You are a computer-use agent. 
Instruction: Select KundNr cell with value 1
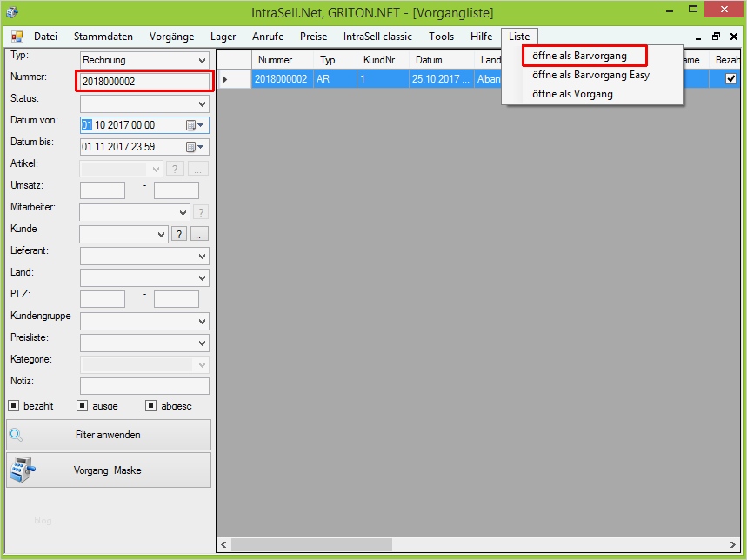(x=383, y=79)
